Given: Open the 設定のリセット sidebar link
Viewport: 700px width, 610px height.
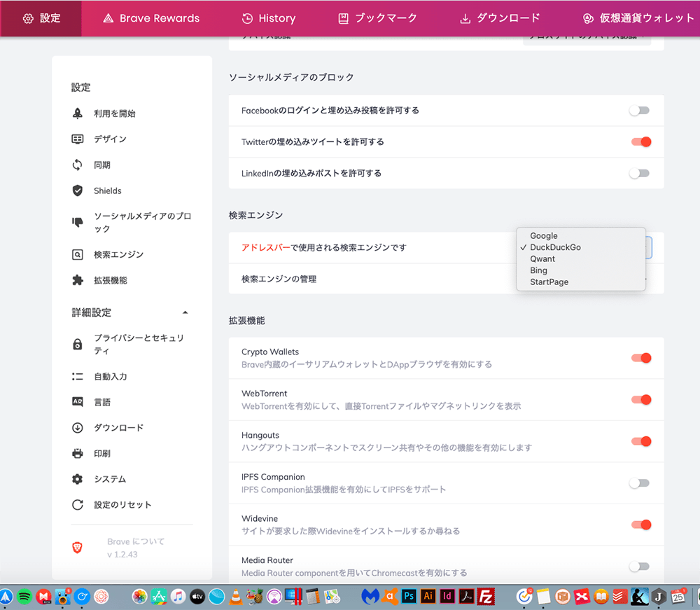Looking at the screenshot, I should click(122, 505).
